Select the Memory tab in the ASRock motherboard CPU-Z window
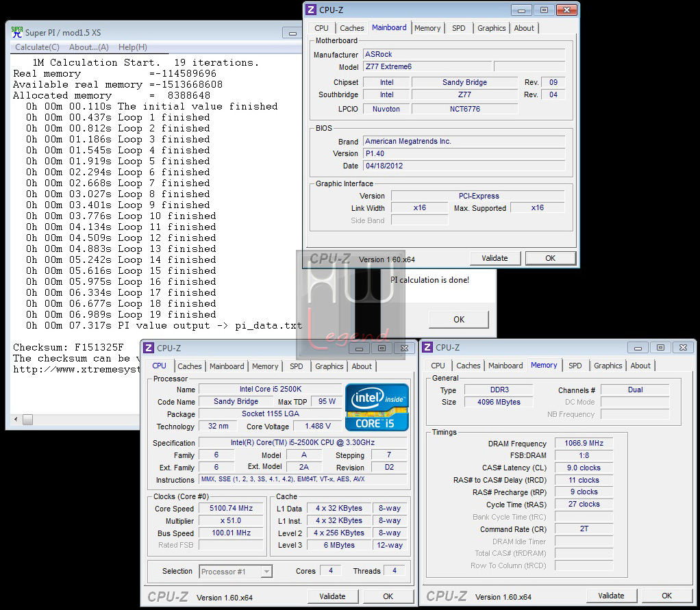The height and width of the screenshot is (610, 700). pos(427,28)
